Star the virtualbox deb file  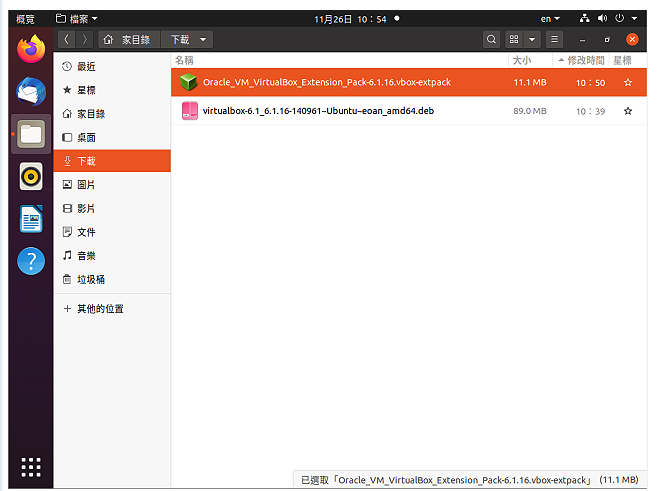pyautogui.click(x=628, y=111)
